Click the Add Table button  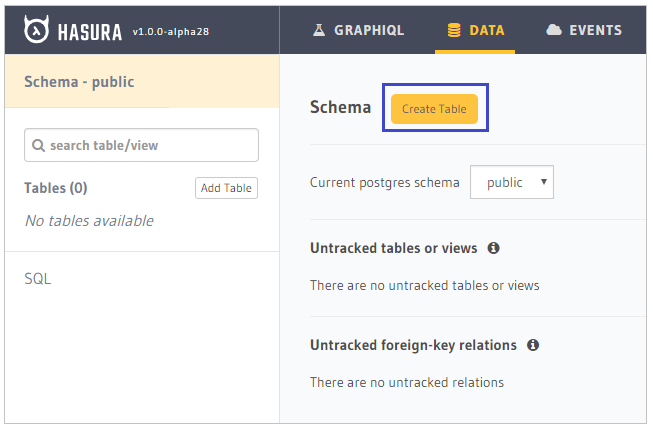227,188
